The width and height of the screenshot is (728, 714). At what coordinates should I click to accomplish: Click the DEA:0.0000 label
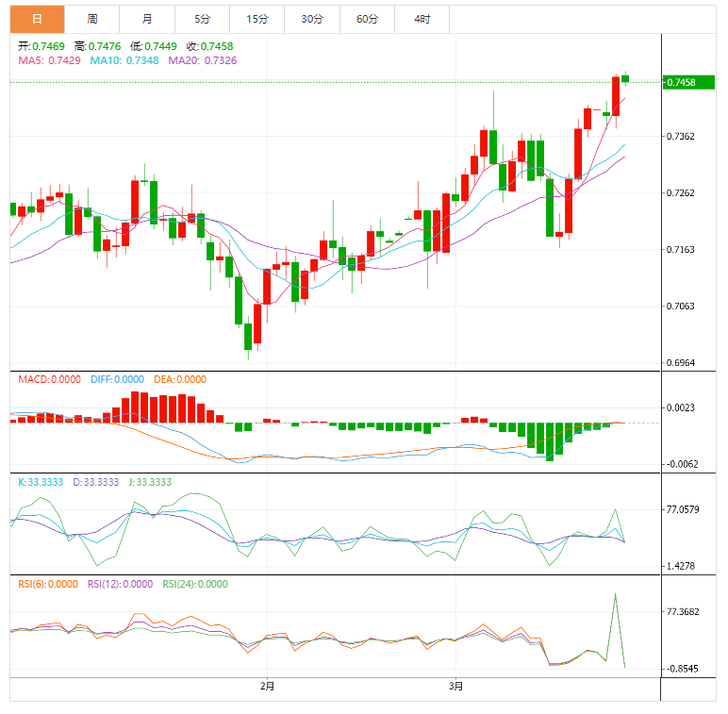tap(180, 379)
